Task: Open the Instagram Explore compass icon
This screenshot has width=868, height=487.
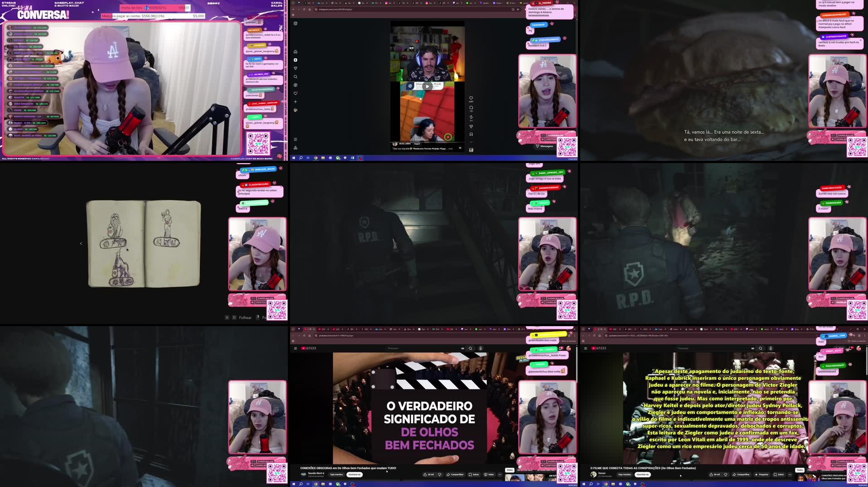Action: click(x=295, y=85)
